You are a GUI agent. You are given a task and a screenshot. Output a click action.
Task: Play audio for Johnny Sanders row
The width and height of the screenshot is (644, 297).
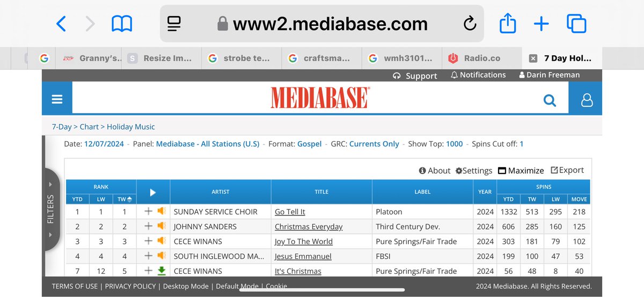[161, 226]
